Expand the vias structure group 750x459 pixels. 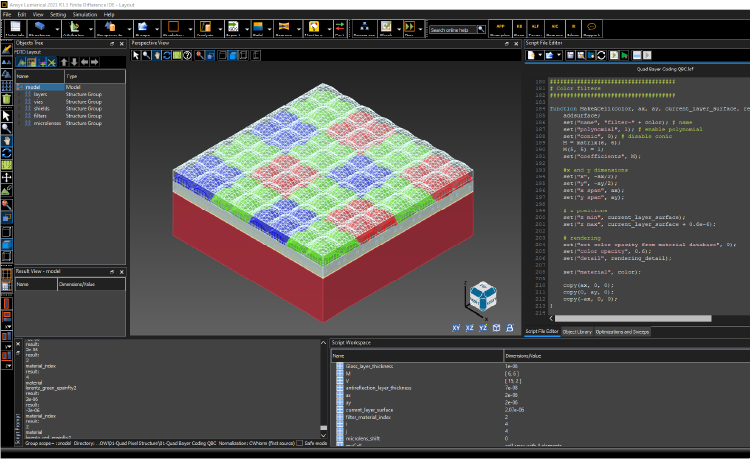(x=20, y=102)
